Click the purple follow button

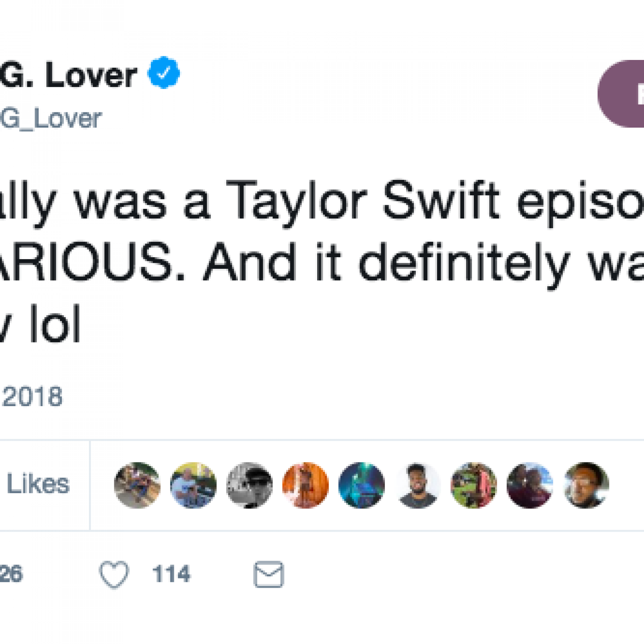(623, 94)
